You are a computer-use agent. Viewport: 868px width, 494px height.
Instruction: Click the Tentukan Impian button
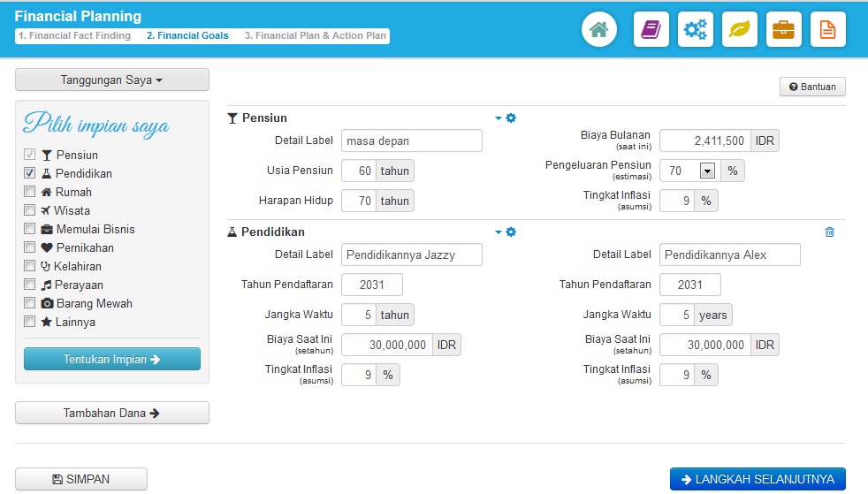(x=112, y=360)
